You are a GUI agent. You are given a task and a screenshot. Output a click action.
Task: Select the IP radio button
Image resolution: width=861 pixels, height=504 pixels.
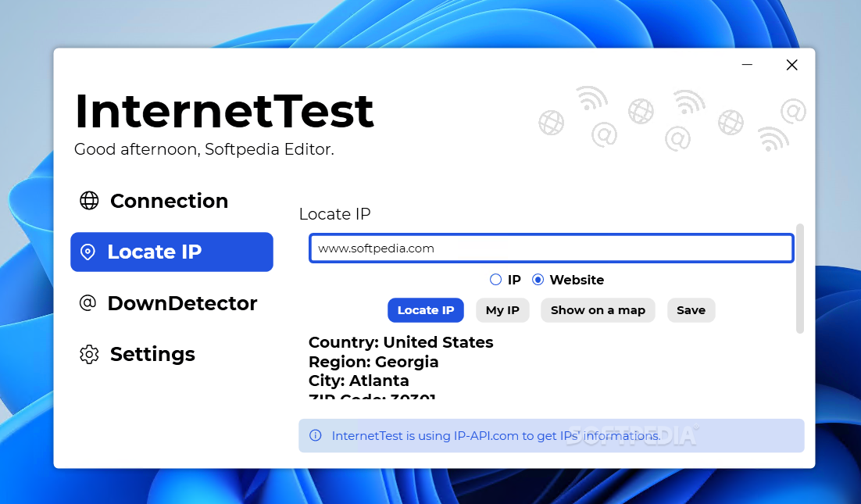pos(495,280)
